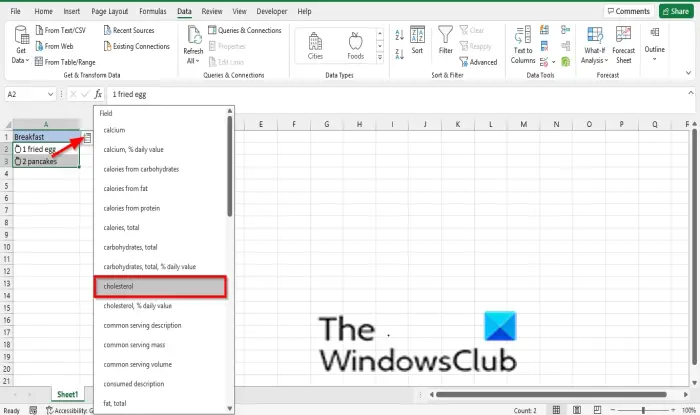The width and height of the screenshot is (700, 415).
Task: Sort Z to A descending
Action: (399, 54)
